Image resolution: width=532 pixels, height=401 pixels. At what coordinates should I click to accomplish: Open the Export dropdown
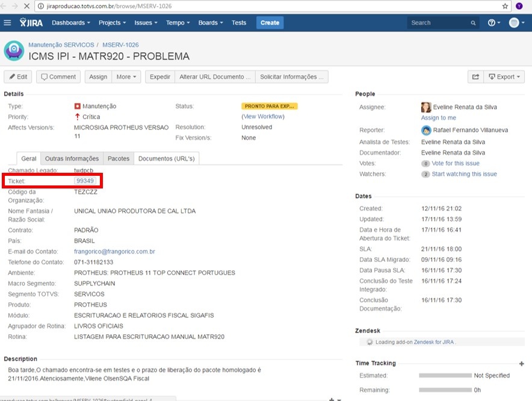click(504, 76)
